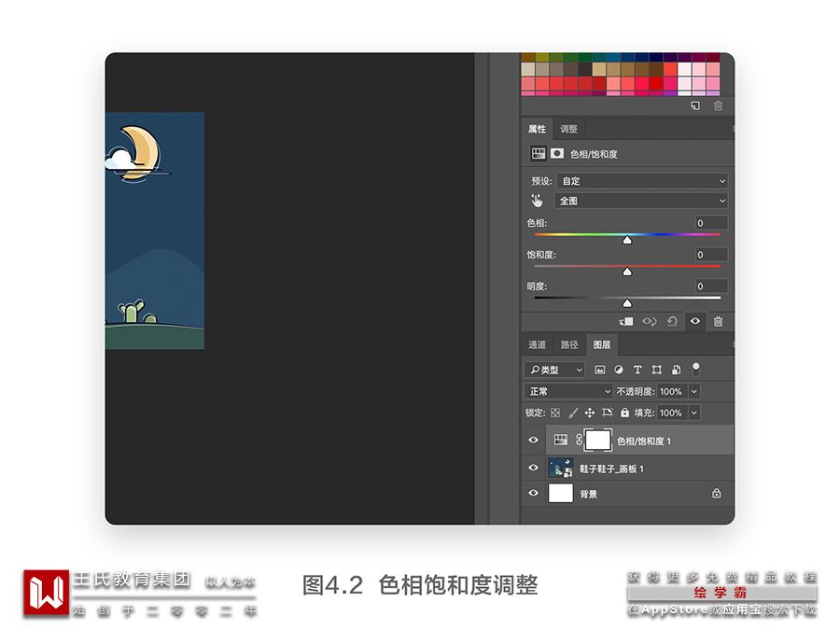Click the delete swatch trash icon
840x630 pixels.
[x=718, y=105]
